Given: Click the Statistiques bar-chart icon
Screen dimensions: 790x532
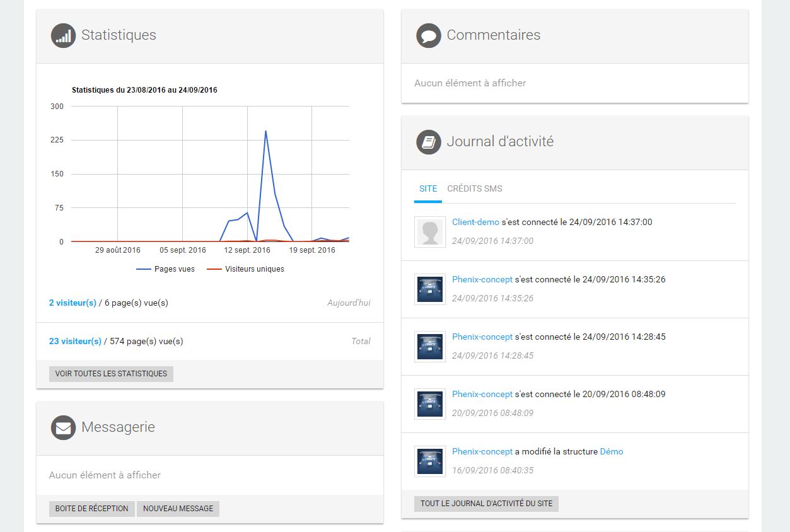Looking at the screenshot, I should 63,35.
